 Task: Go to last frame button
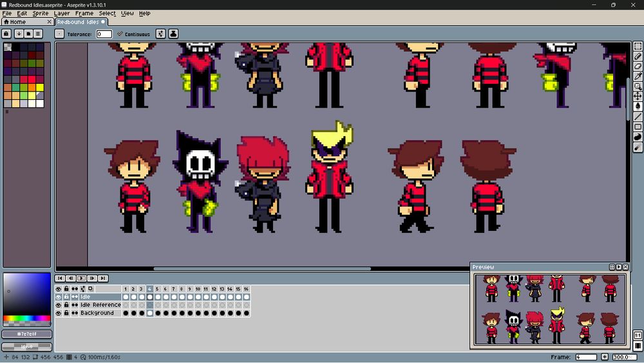102,279
